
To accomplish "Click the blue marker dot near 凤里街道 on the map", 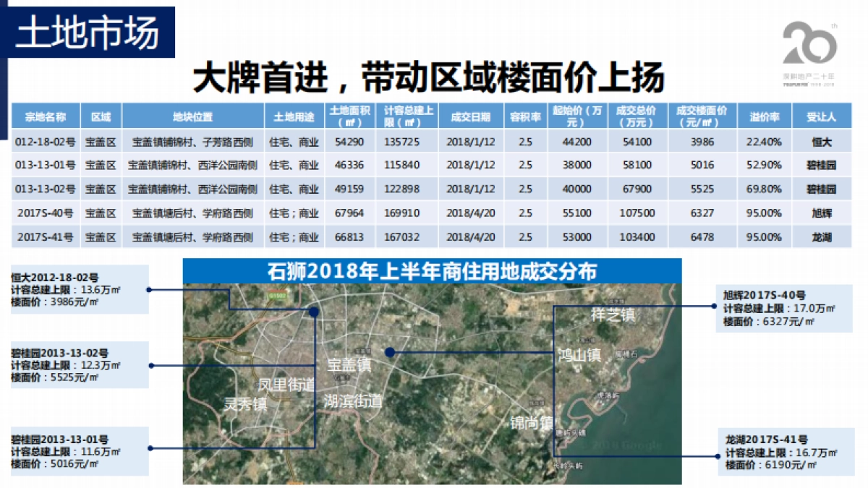I will click(313, 312).
